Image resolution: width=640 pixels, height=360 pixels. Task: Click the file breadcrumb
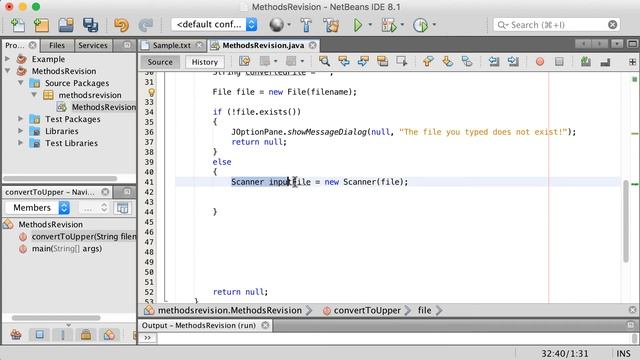click(424, 310)
